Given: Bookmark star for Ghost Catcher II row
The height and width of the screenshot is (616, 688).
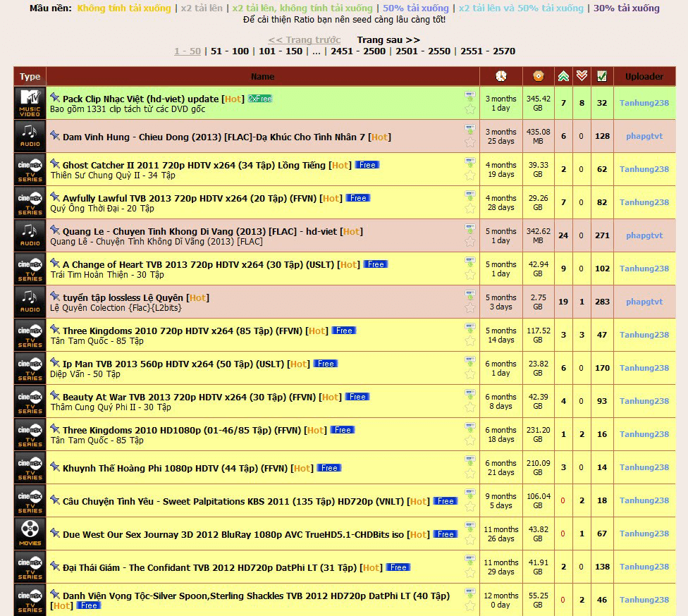Looking at the screenshot, I should 470,175.
